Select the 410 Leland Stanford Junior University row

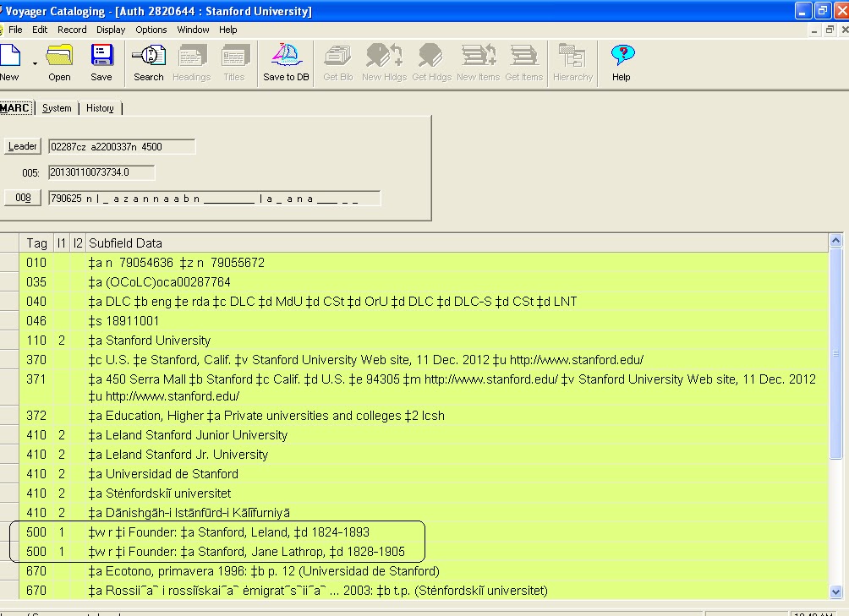click(457, 435)
